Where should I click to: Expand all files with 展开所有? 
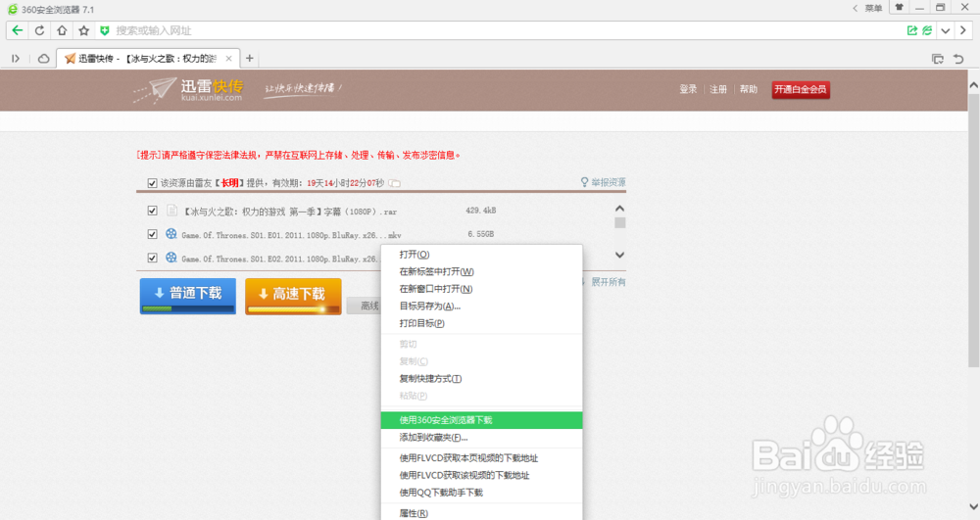(609, 282)
